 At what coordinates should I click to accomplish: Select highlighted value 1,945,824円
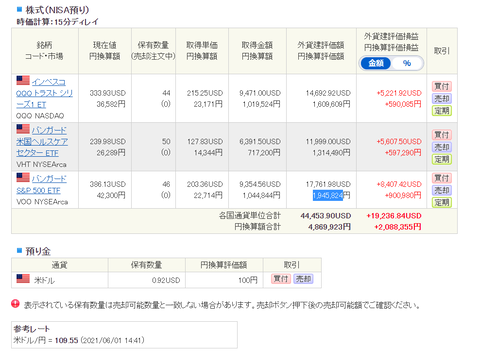tap(331, 195)
